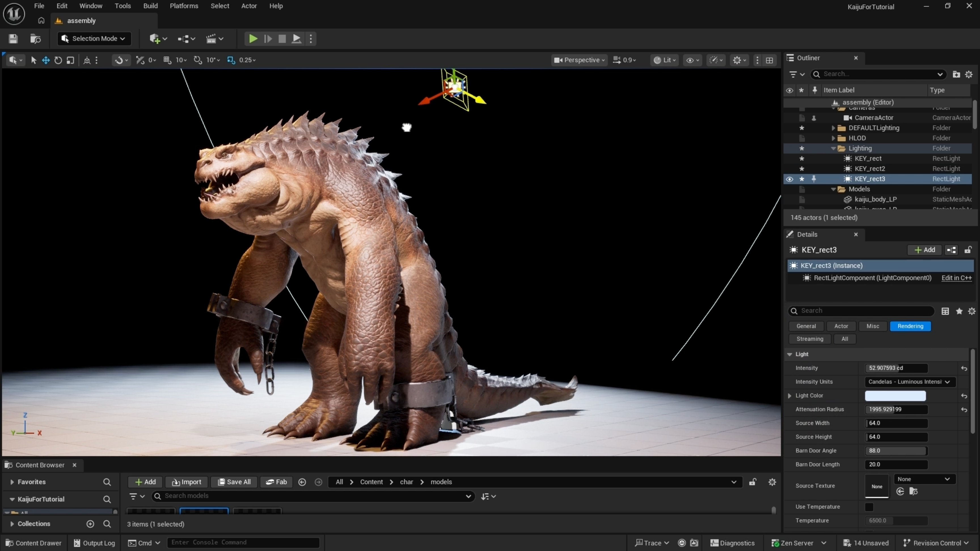Viewport: 980px width, 551px height.
Task: Open the Blueprints toolbar dropdown
Action: click(x=186, y=39)
